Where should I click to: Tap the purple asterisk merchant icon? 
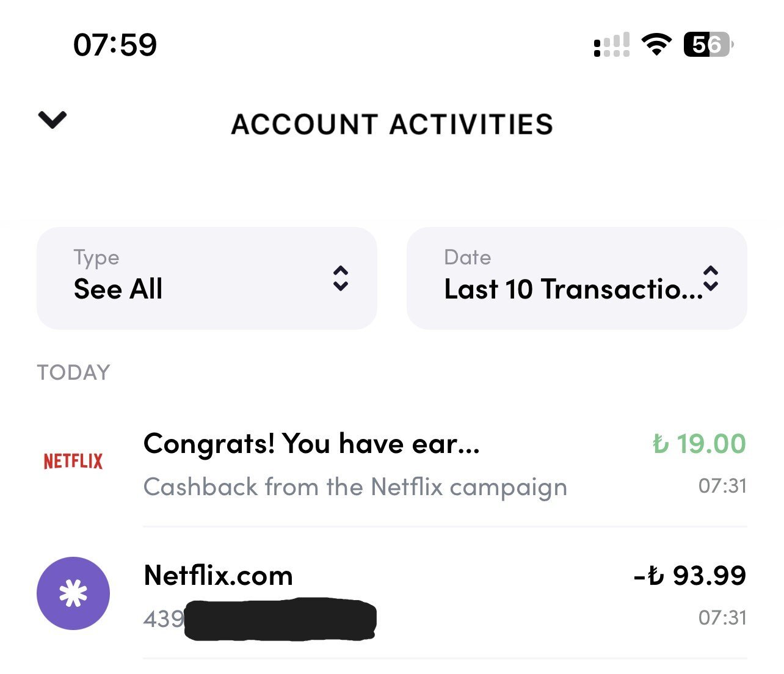coord(73,593)
